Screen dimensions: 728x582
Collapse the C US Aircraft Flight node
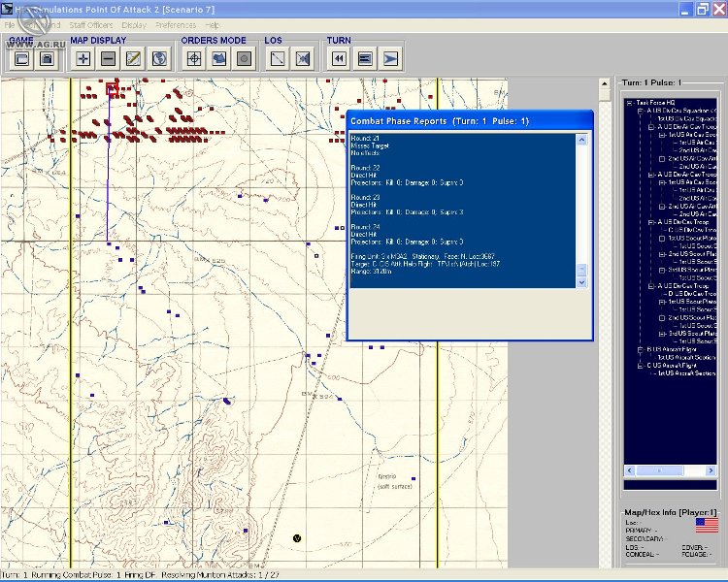click(x=640, y=366)
